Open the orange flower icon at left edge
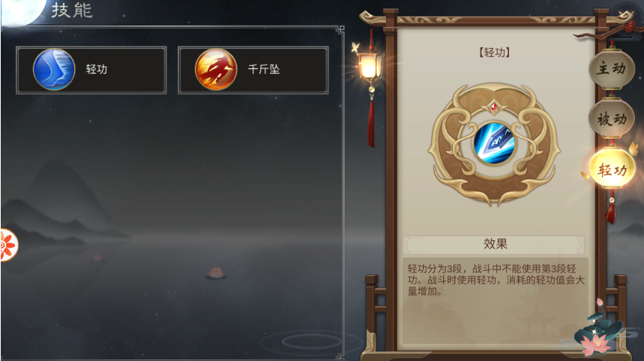Screen dimensions: 644x361 point(8,245)
